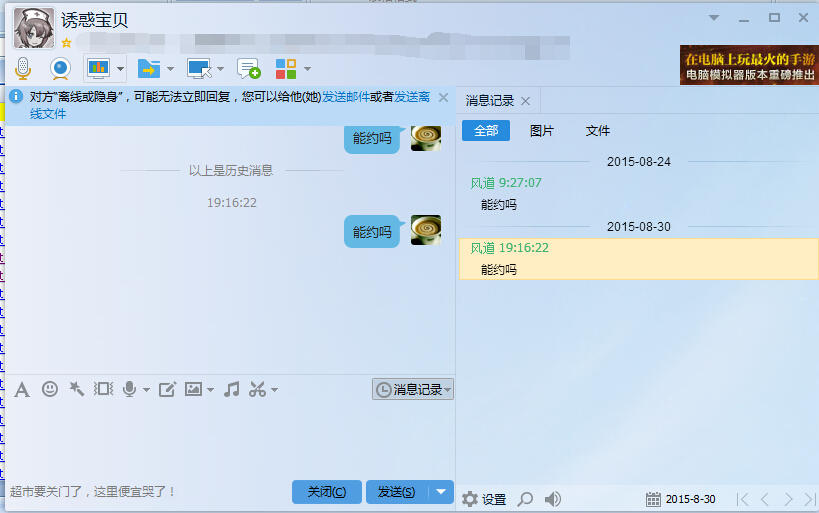Click the contact name 诱惑宝贝
819x513 pixels.
point(95,20)
